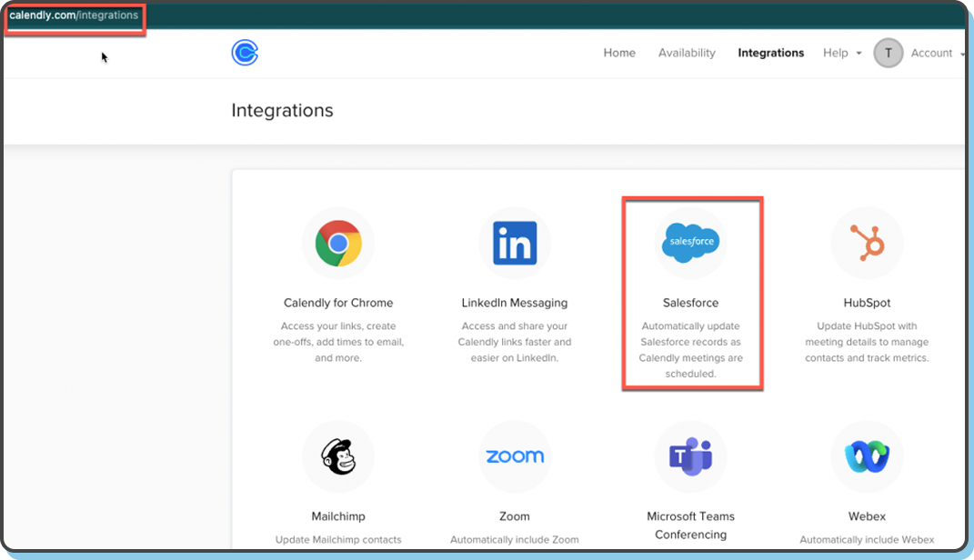Viewport: 974px width, 560px height.
Task: Click the Mailchimp monkey icon
Action: 337,456
